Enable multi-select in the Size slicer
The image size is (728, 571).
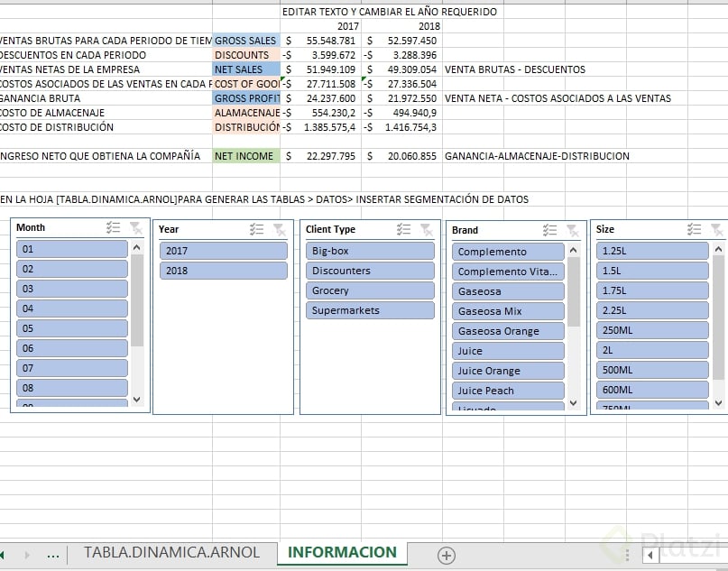[x=693, y=230]
